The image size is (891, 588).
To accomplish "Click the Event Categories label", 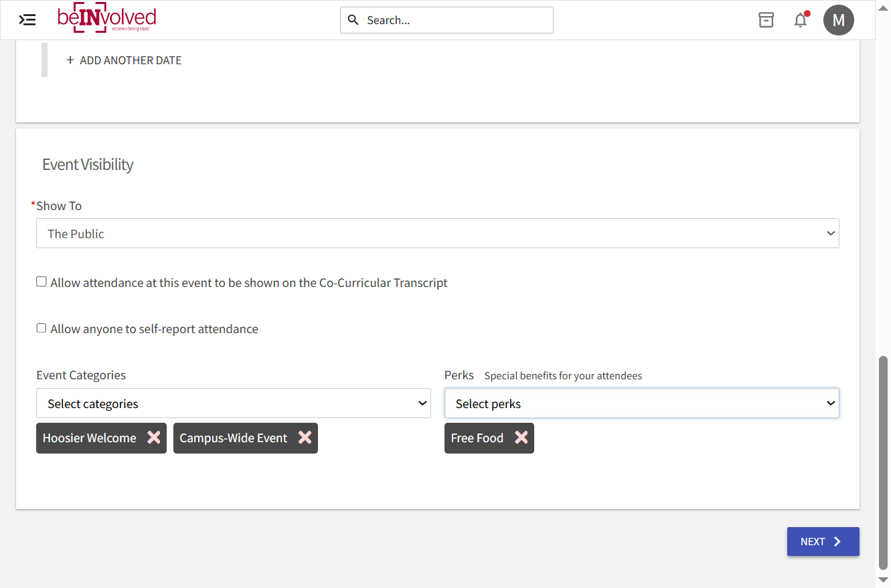I will pyautogui.click(x=81, y=375).
